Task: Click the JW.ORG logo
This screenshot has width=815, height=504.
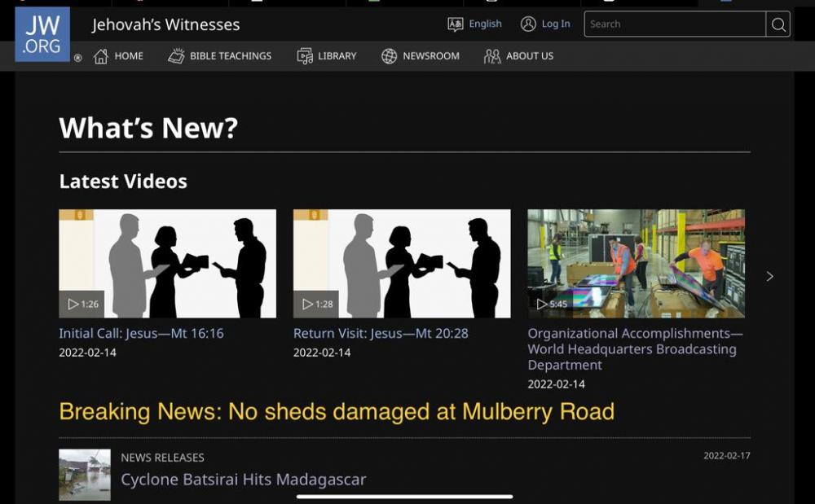Action: 42,34
